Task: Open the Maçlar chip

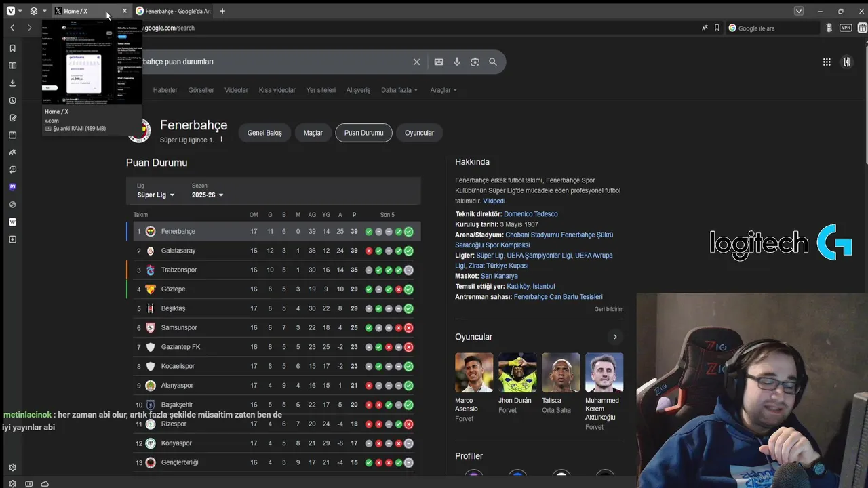Action: [313, 133]
